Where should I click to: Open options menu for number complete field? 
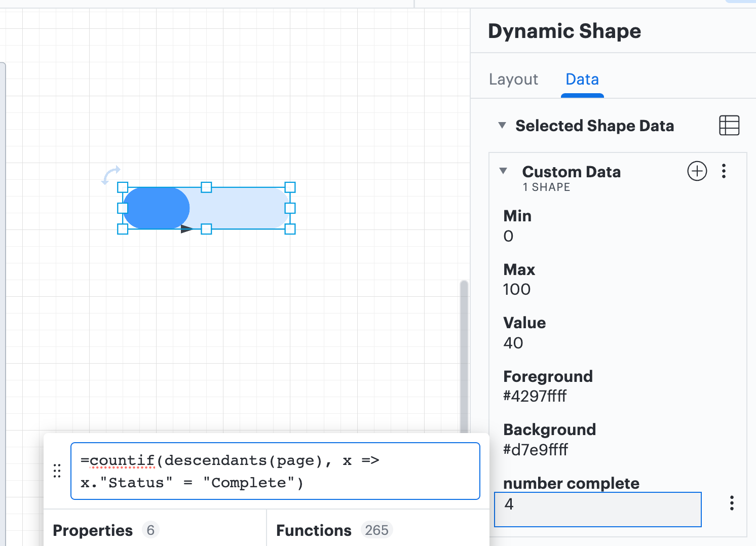pos(732,503)
